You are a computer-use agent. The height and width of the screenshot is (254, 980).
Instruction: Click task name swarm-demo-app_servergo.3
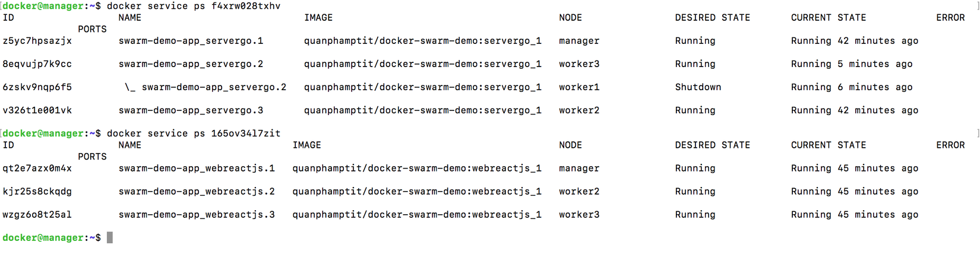click(191, 110)
